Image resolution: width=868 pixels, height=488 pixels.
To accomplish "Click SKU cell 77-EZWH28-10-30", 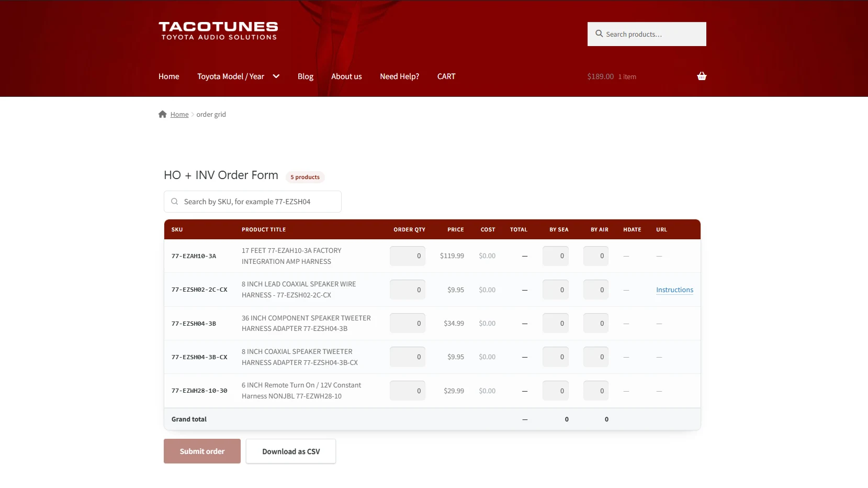I will 199,391.
